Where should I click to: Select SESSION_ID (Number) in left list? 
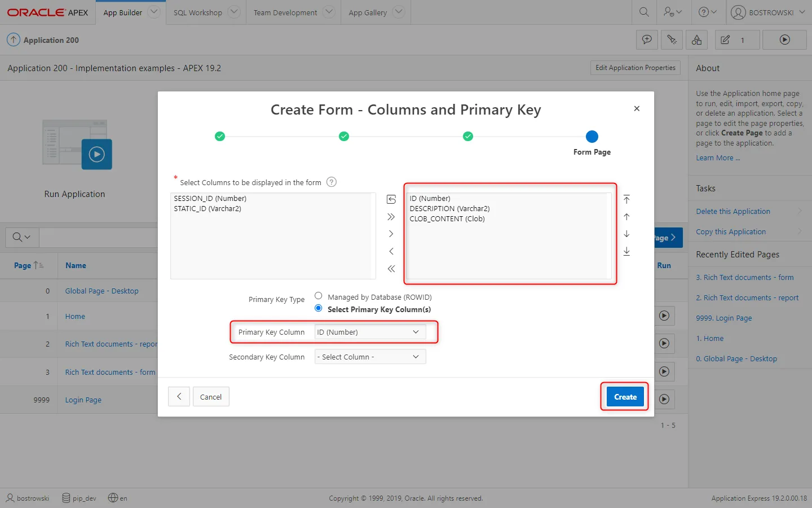tap(210, 199)
